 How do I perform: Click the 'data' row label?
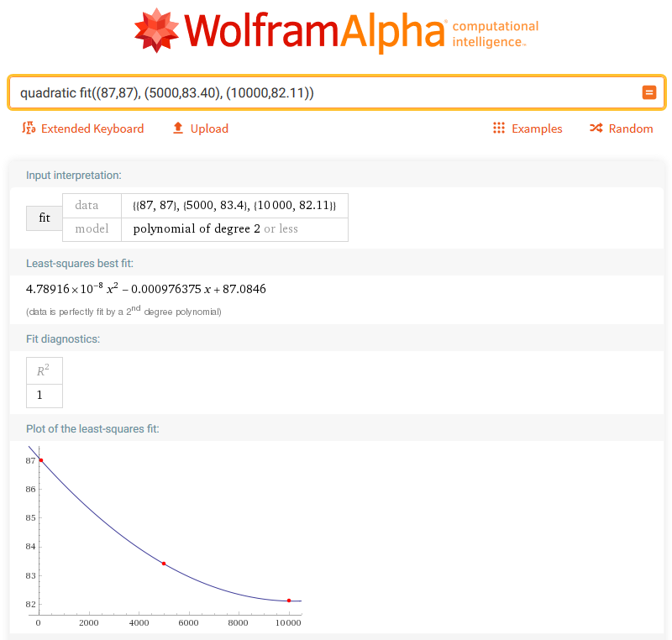[x=92, y=206]
